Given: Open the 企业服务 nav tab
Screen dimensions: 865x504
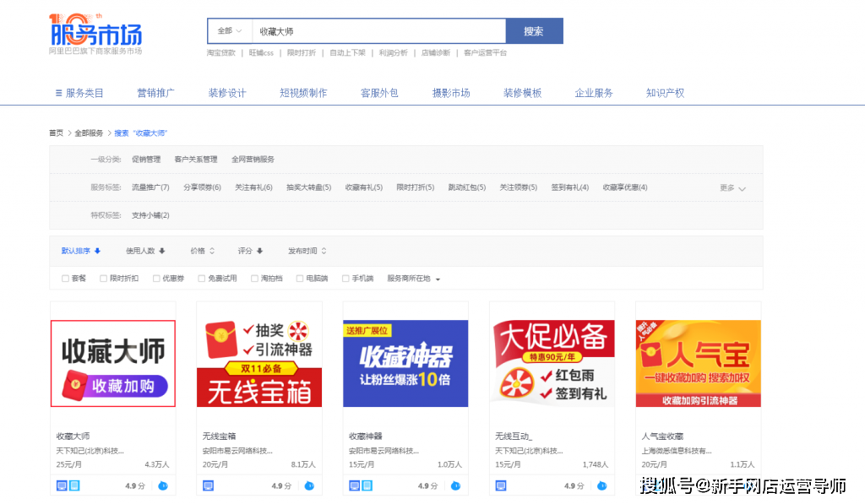Looking at the screenshot, I should tap(594, 93).
